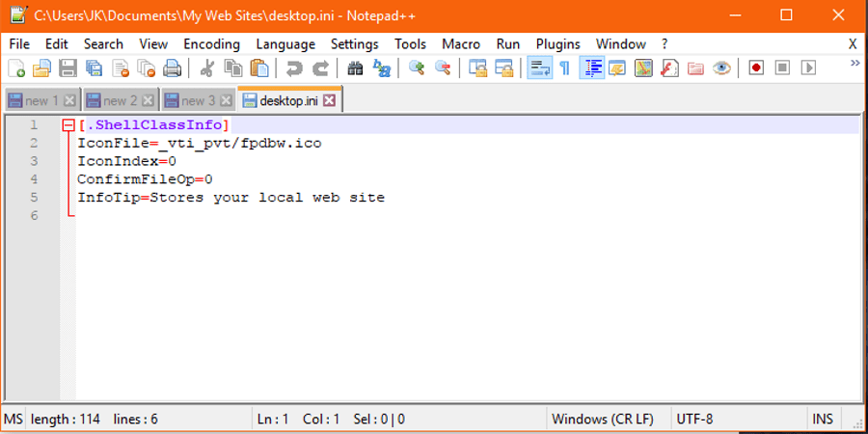This screenshot has width=868, height=434.
Task: Open the Language menu
Action: pos(285,44)
